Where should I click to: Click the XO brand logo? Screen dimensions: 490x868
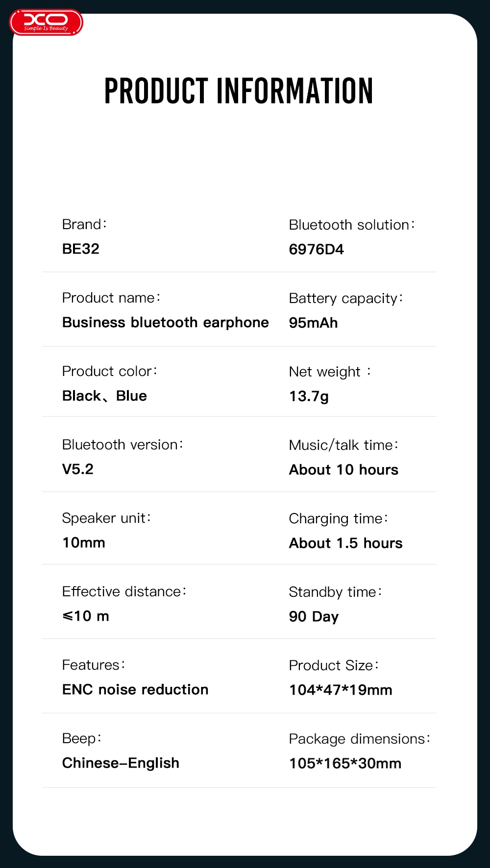[46, 23]
